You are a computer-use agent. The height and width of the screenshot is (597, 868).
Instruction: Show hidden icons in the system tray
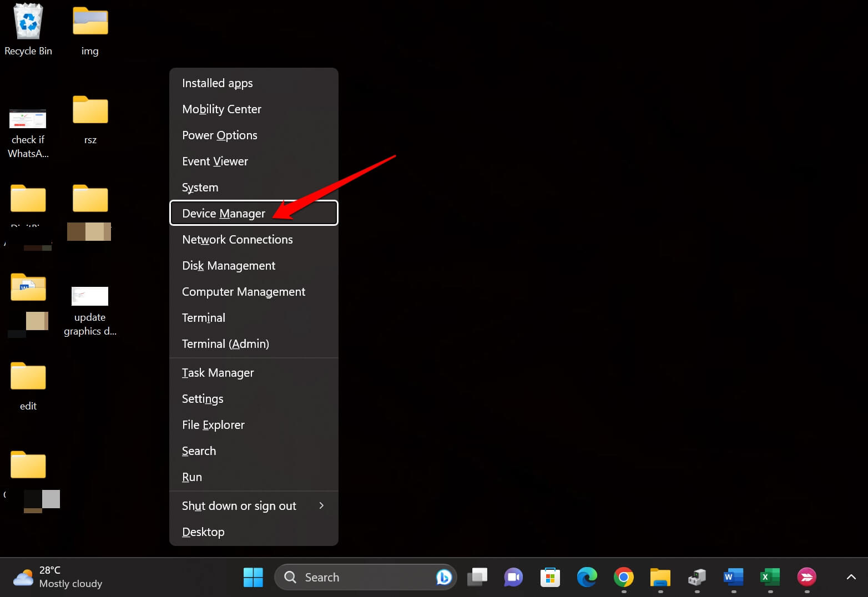851,577
